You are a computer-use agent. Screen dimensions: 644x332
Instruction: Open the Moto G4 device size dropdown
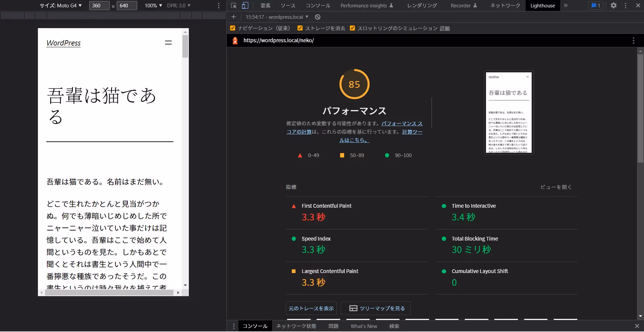[x=61, y=6]
